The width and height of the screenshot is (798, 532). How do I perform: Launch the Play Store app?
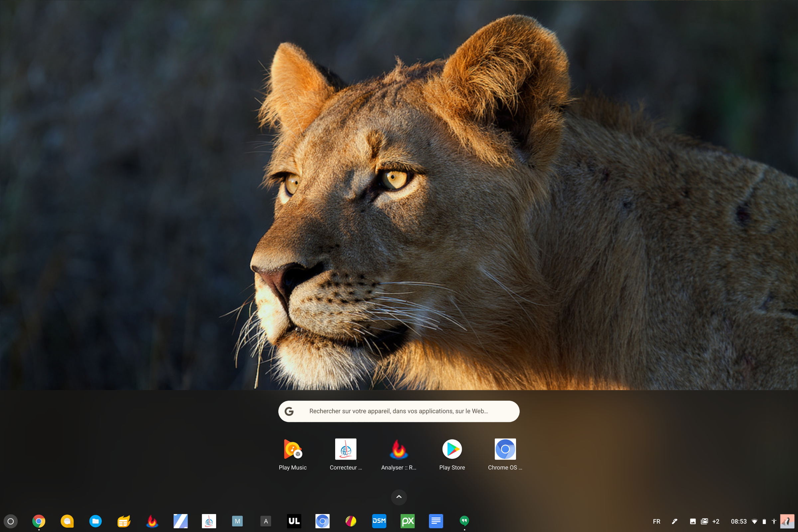(452, 455)
